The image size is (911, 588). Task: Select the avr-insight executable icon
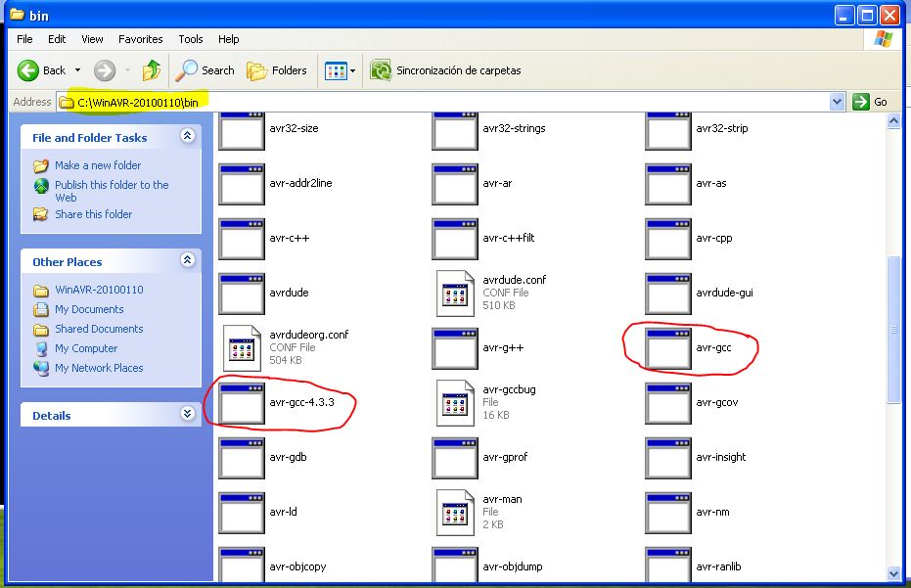click(x=668, y=458)
